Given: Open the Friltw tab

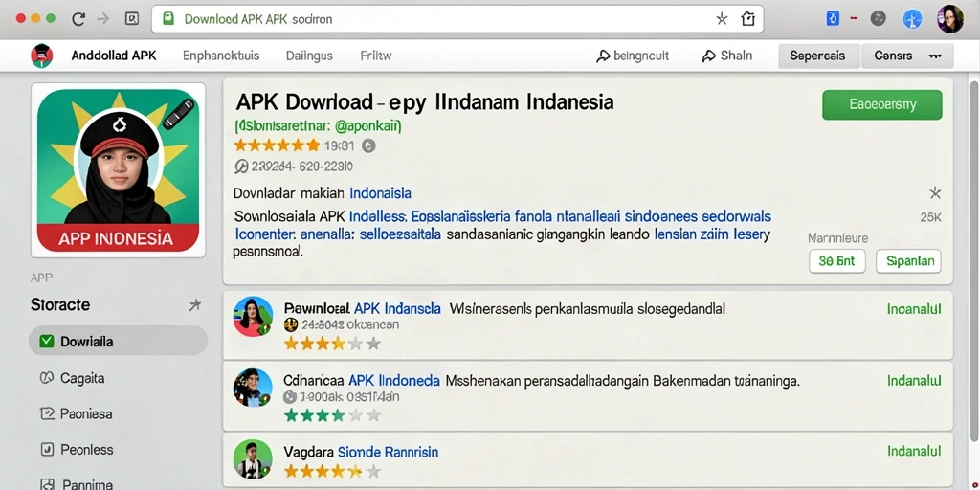Looking at the screenshot, I should pyautogui.click(x=376, y=56).
